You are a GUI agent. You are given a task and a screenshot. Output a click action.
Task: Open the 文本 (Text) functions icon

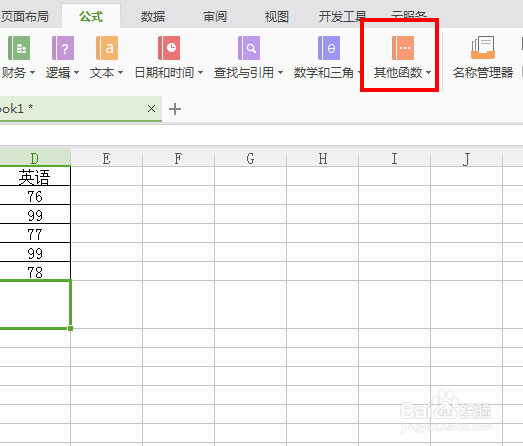pos(107,48)
